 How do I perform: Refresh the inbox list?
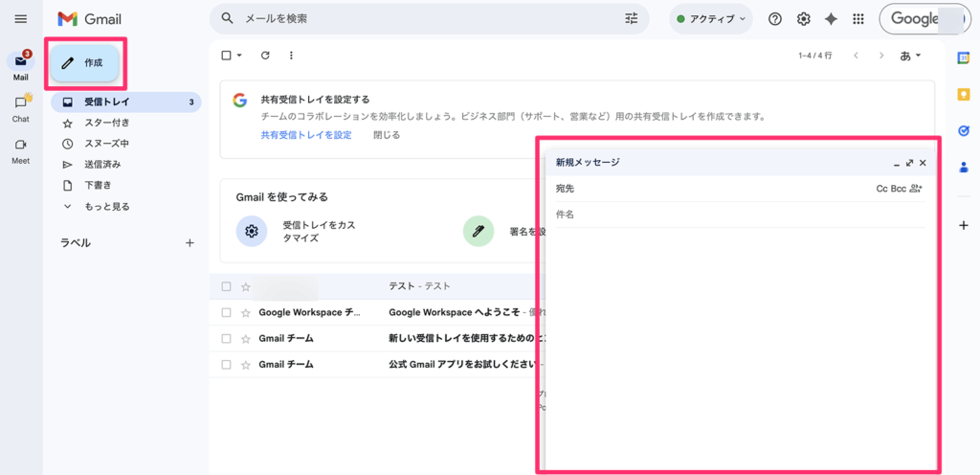[265, 56]
